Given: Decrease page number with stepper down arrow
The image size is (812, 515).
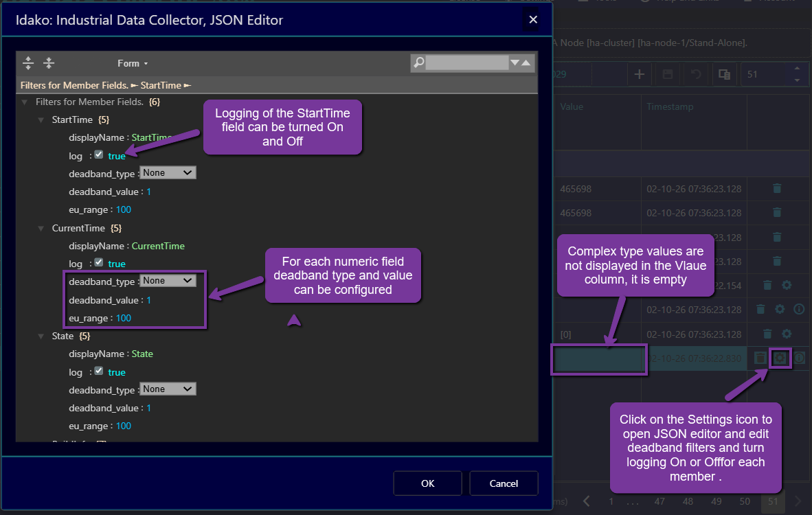Looking at the screenshot, I should 797,80.
